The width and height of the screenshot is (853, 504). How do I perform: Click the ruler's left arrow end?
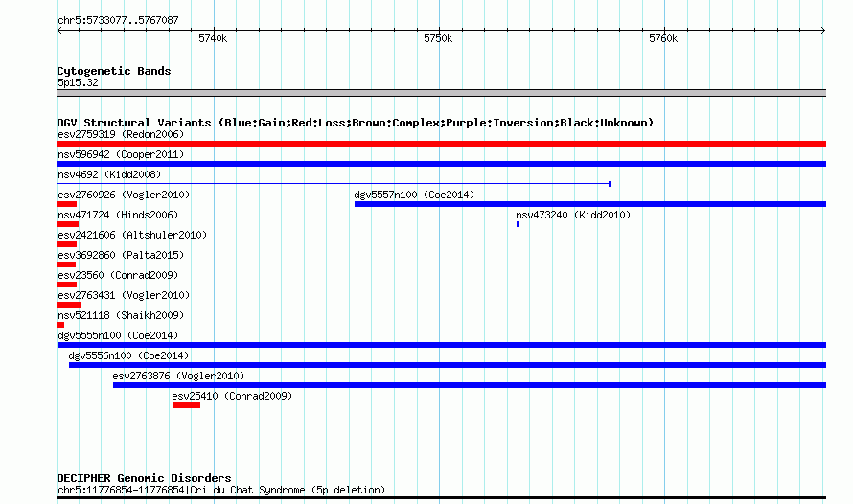pos(59,30)
